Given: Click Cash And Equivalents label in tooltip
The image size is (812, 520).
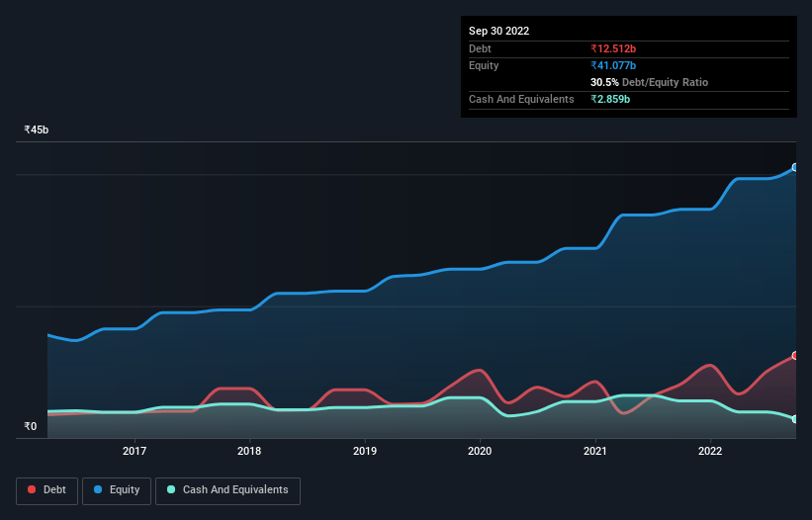Looking at the screenshot, I should (521, 99).
